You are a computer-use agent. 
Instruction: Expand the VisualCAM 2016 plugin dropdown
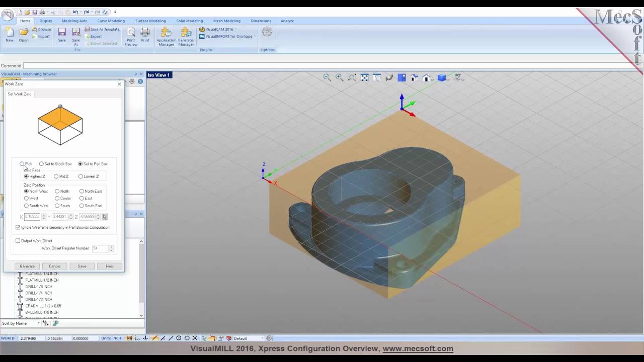236,29
